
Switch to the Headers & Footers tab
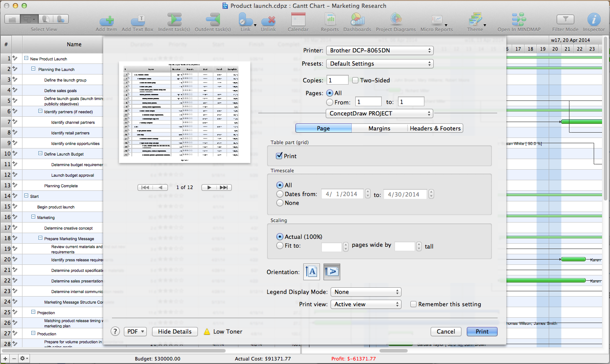point(435,128)
